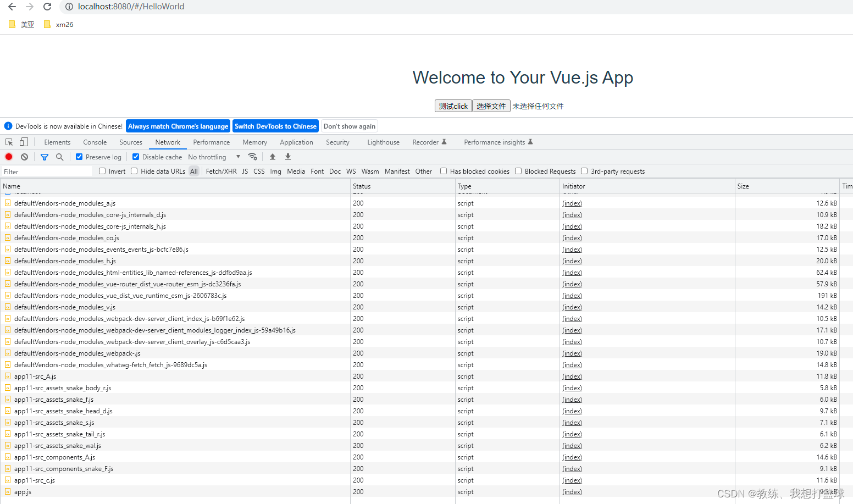Click the experimental flask icon beside Recorder
Screen dimensions: 853x504
click(444, 142)
